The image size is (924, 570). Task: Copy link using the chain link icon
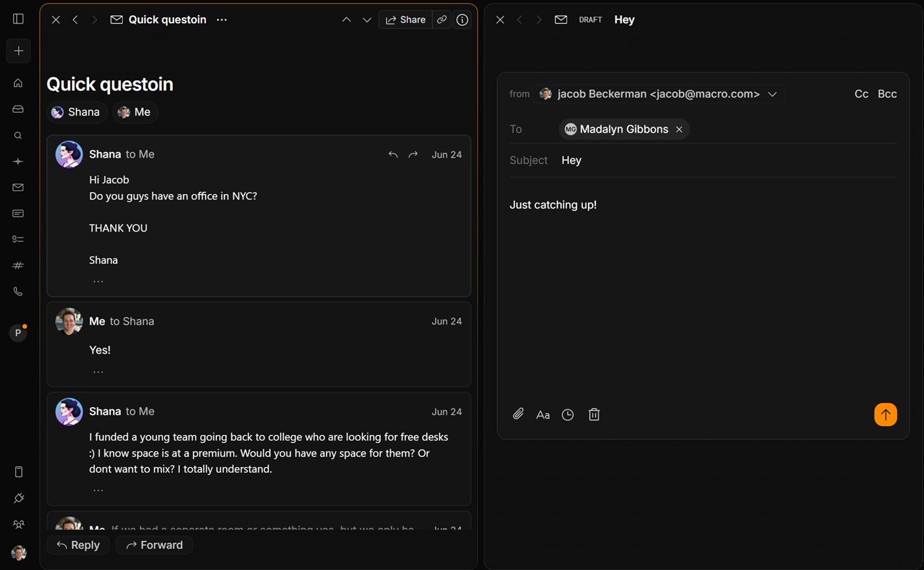point(442,20)
